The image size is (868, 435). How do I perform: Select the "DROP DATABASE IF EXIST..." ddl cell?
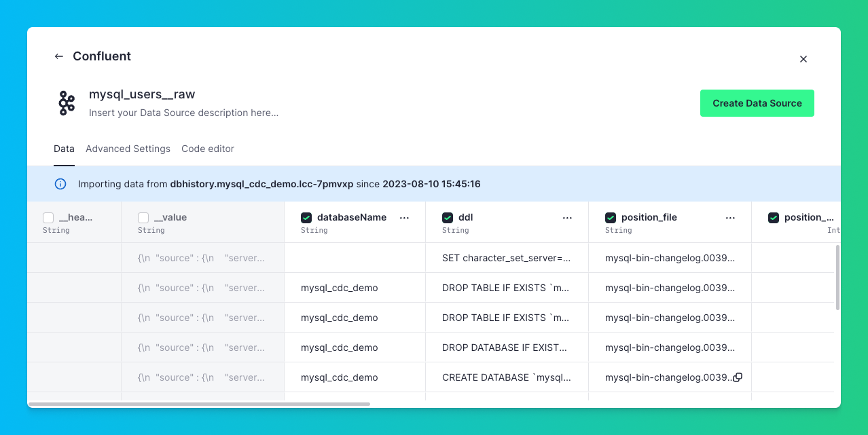(507, 347)
